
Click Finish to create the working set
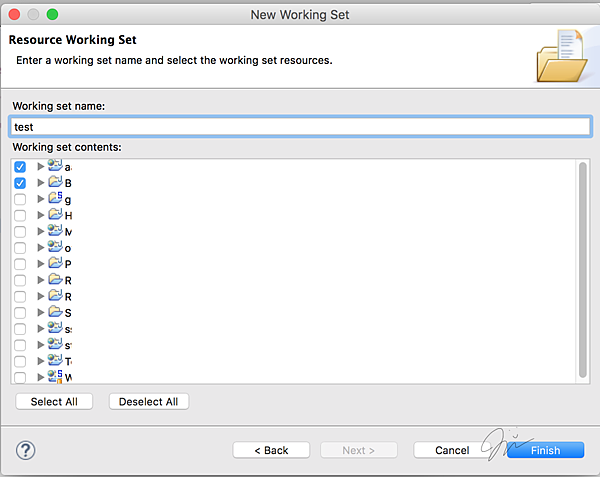click(x=545, y=450)
